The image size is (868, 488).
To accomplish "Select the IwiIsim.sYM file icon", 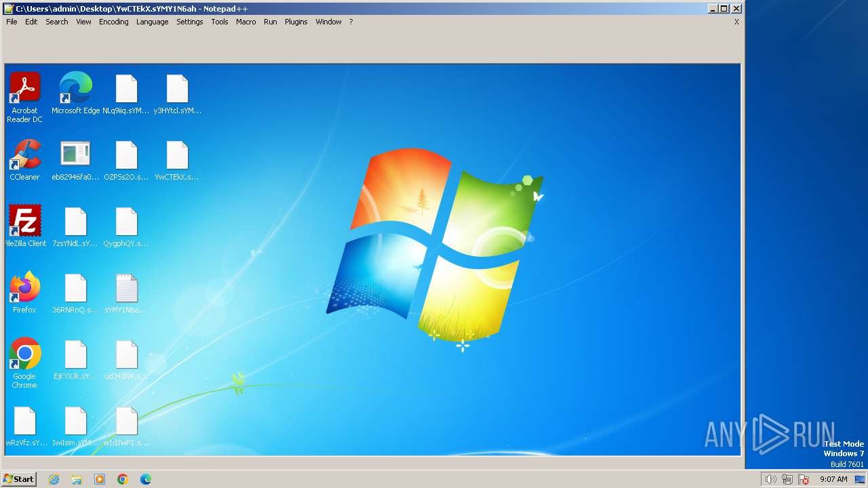I will click(75, 426).
